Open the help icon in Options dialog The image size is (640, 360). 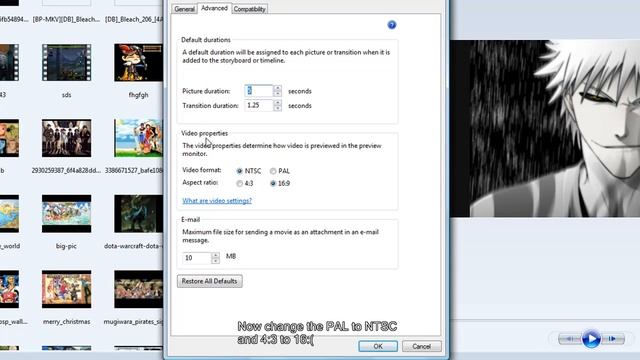tap(391, 25)
